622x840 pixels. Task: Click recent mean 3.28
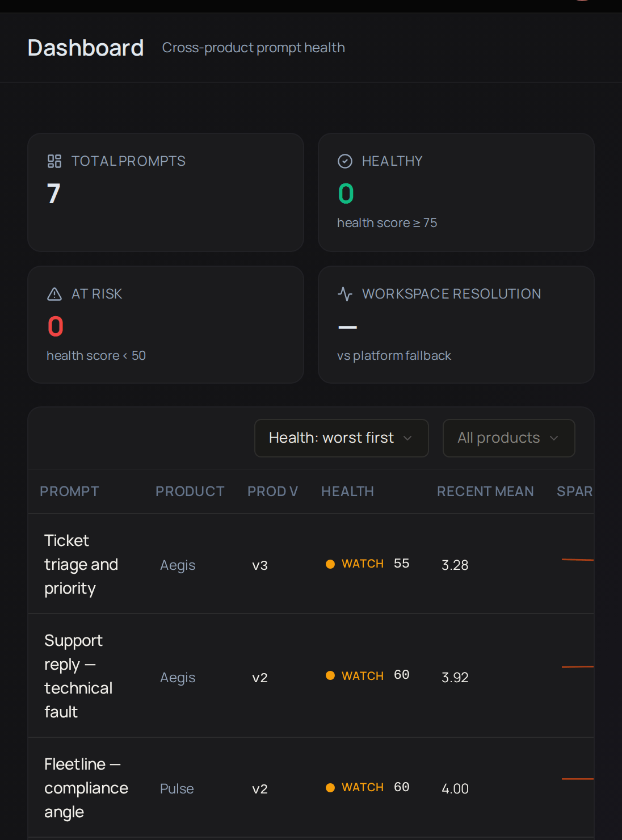click(455, 565)
